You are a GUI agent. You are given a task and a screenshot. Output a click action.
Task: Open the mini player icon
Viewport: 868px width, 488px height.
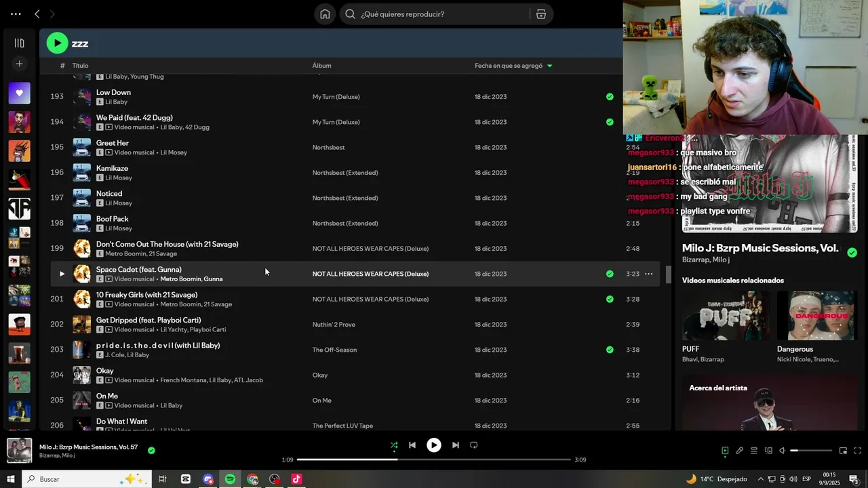click(x=843, y=451)
